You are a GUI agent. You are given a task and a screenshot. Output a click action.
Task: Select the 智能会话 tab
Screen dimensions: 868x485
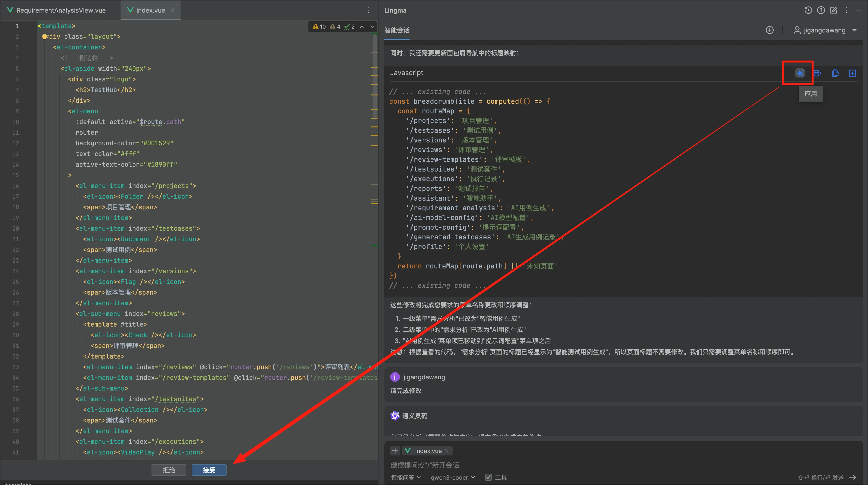pyautogui.click(x=396, y=30)
